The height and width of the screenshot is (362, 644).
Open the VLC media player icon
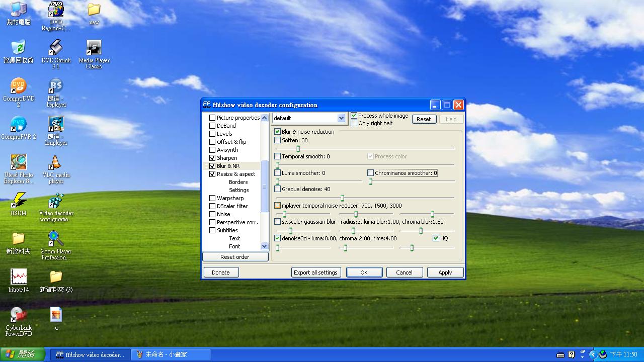[x=56, y=163]
